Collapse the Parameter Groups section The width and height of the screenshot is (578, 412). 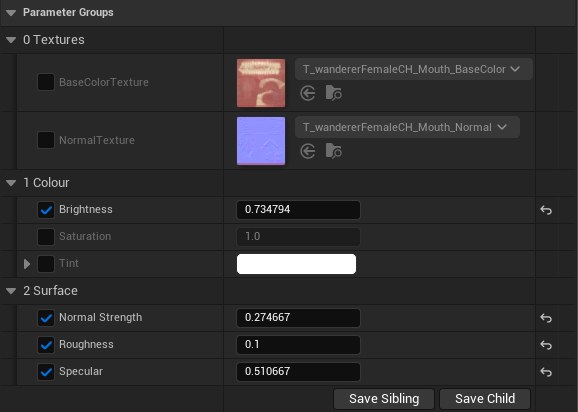pos(11,13)
